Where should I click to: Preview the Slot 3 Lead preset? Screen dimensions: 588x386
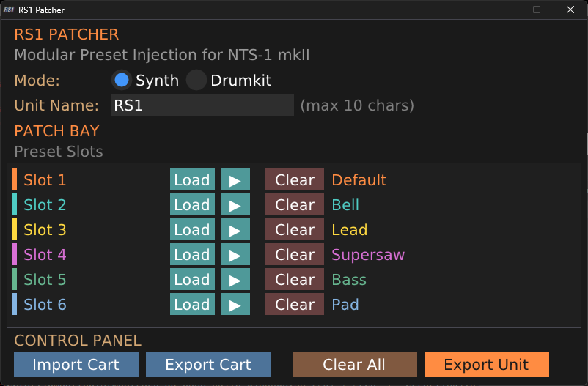[235, 229]
